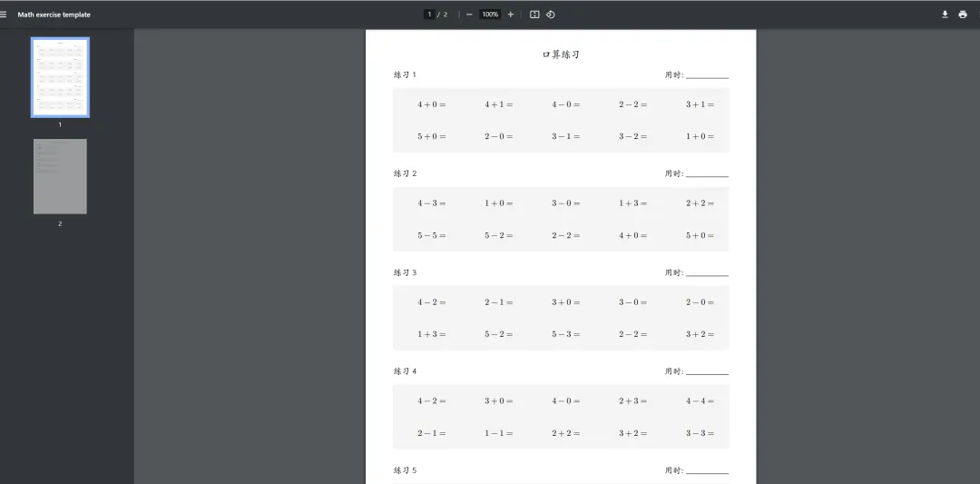Viewport: 980px width, 484px height.
Task: Click the fit to page icon
Action: tap(534, 15)
